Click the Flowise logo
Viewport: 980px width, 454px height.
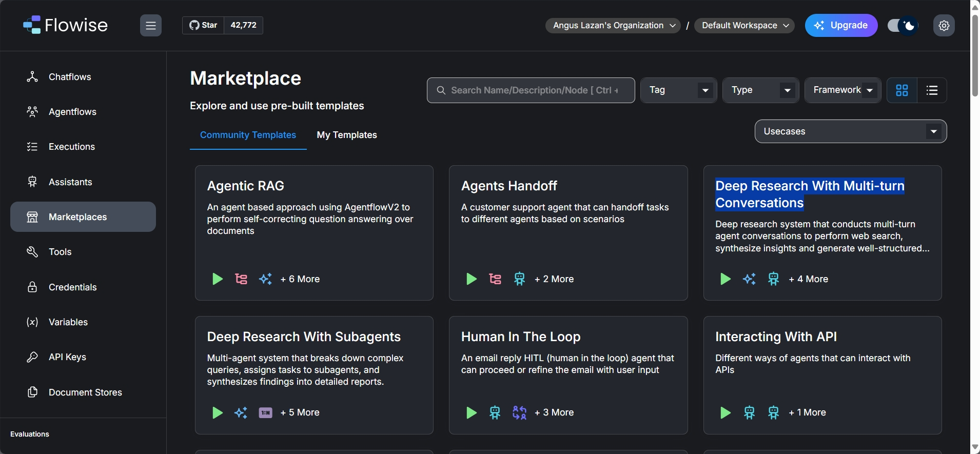point(65,25)
